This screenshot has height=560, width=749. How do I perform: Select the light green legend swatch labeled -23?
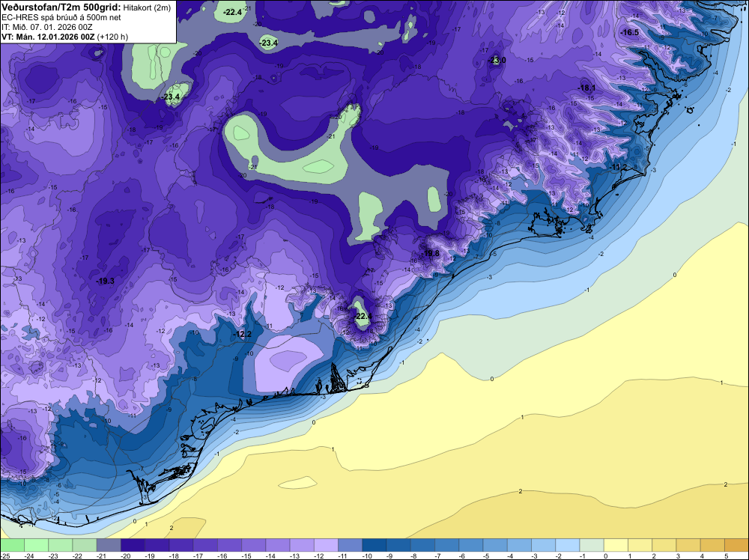tap(60, 545)
